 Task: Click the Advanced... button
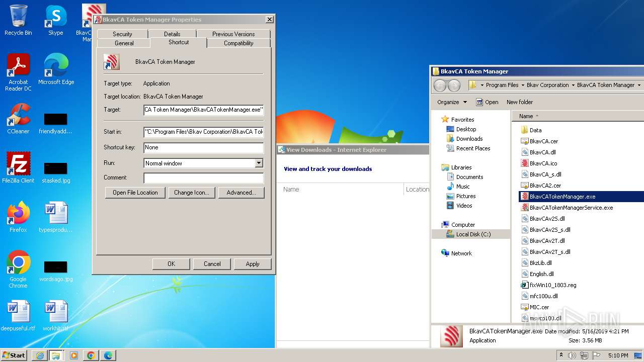(x=242, y=193)
